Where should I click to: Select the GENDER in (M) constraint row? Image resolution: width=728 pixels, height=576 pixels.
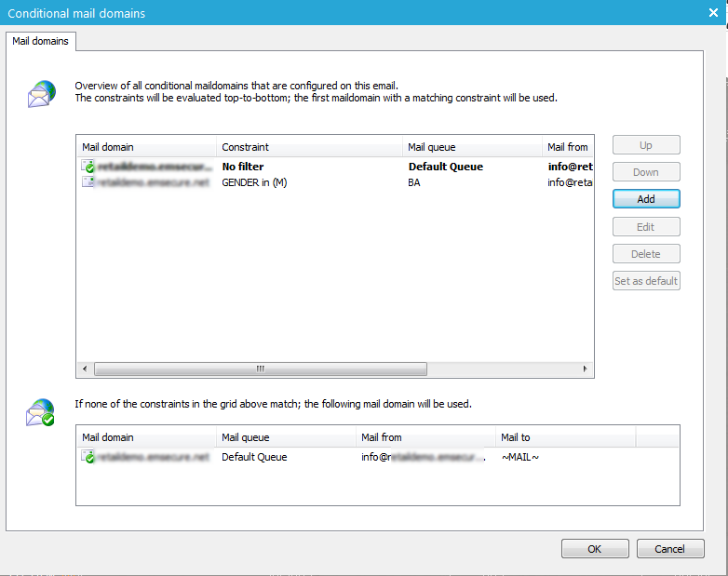pos(254,183)
